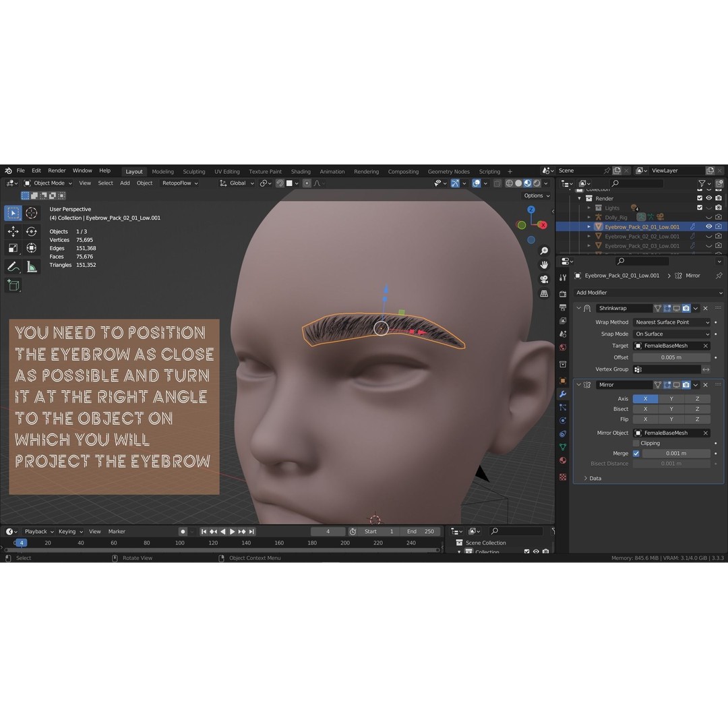The width and height of the screenshot is (728, 728).
Task: Pick the Transform tool
Action: point(31,248)
